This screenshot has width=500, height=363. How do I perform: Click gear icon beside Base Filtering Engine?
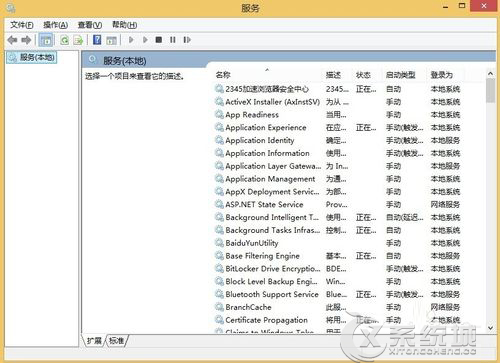click(219, 255)
